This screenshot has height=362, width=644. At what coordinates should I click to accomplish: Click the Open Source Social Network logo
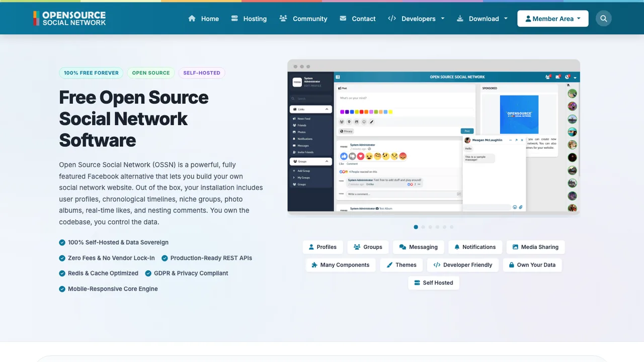click(69, 19)
